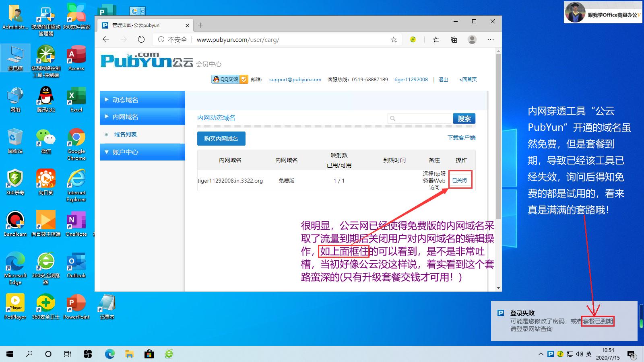Image resolution: width=644 pixels, height=362 pixels.
Task: Toggle the 英 input language indicator
Action: click(x=589, y=354)
